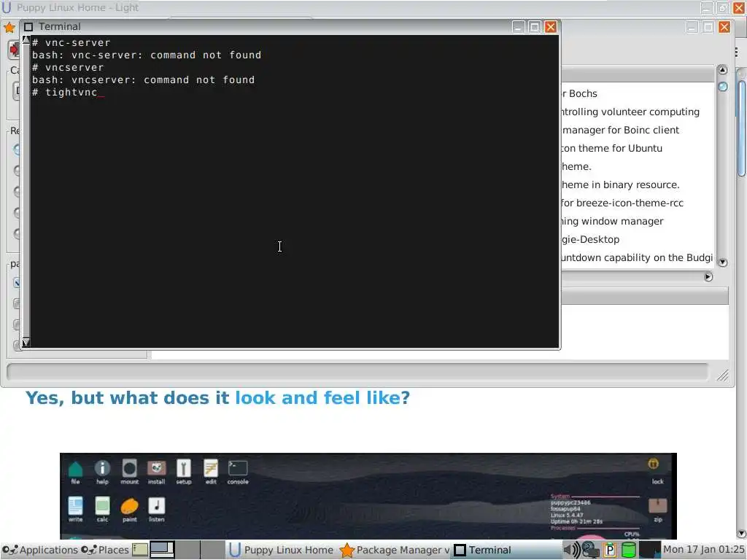Screen dimensions: 747x560
Task: Click the Terminal scrollbar up arrow
Action: point(26,39)
